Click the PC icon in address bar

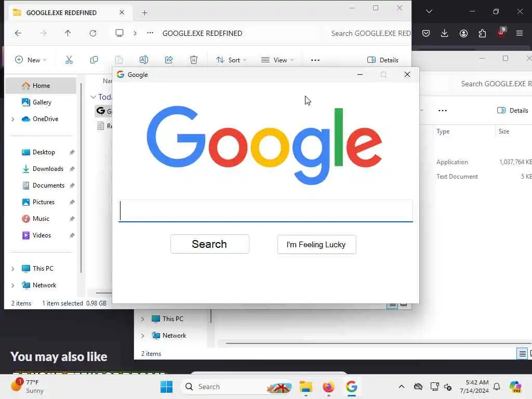119,33
